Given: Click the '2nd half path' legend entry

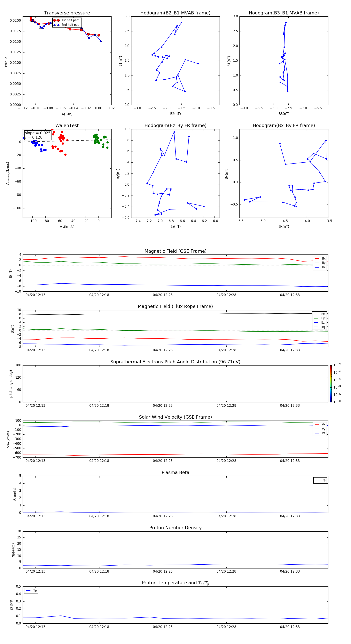Looking at the screenshot, I should [x=67, y=25].
